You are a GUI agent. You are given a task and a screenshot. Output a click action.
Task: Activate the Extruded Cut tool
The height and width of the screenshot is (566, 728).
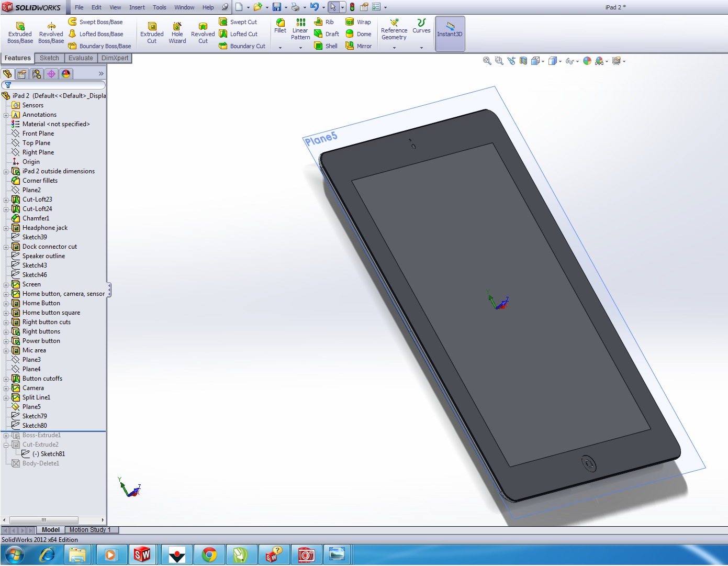coord(152,33)
